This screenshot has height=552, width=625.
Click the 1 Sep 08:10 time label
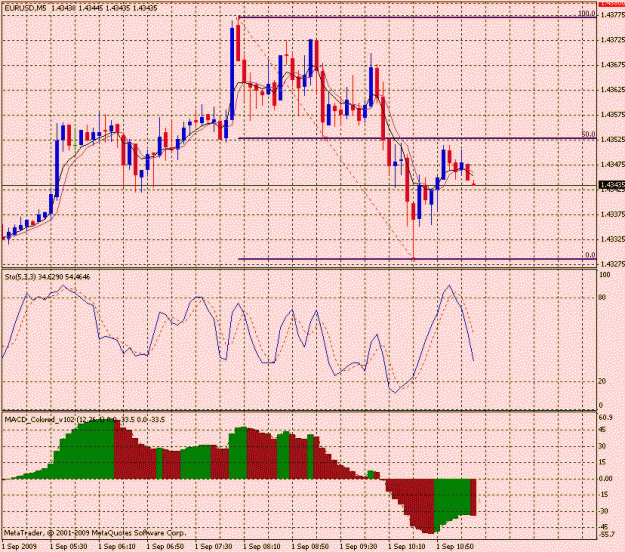pyautogui.click(x=262, y=546)
